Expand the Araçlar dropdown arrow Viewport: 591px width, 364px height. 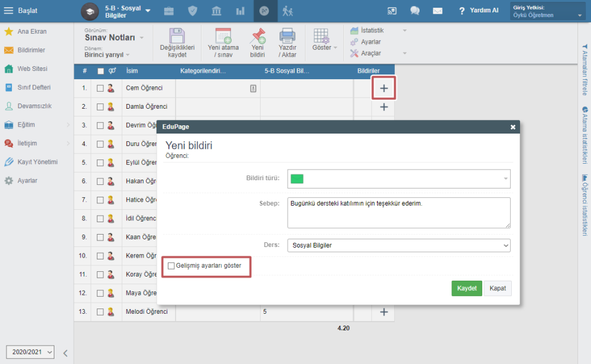[405, 54]
